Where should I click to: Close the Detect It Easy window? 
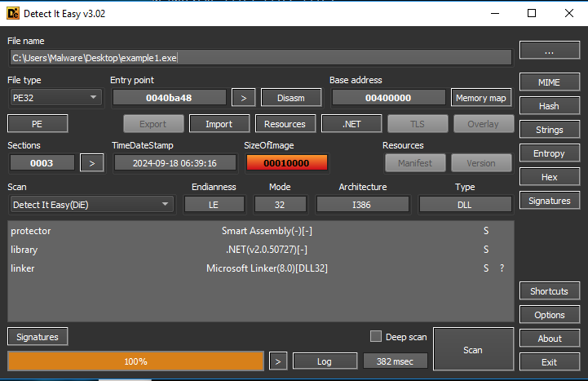click(x=569, y=14)
